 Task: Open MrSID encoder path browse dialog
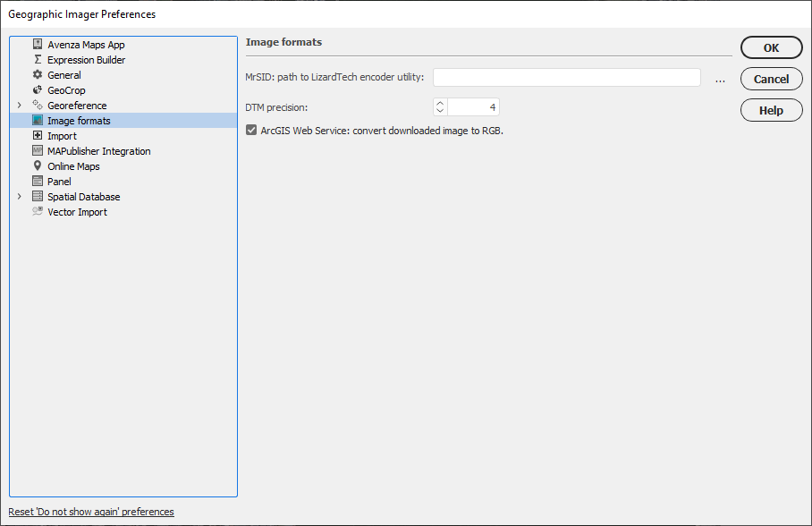[720, 78]
